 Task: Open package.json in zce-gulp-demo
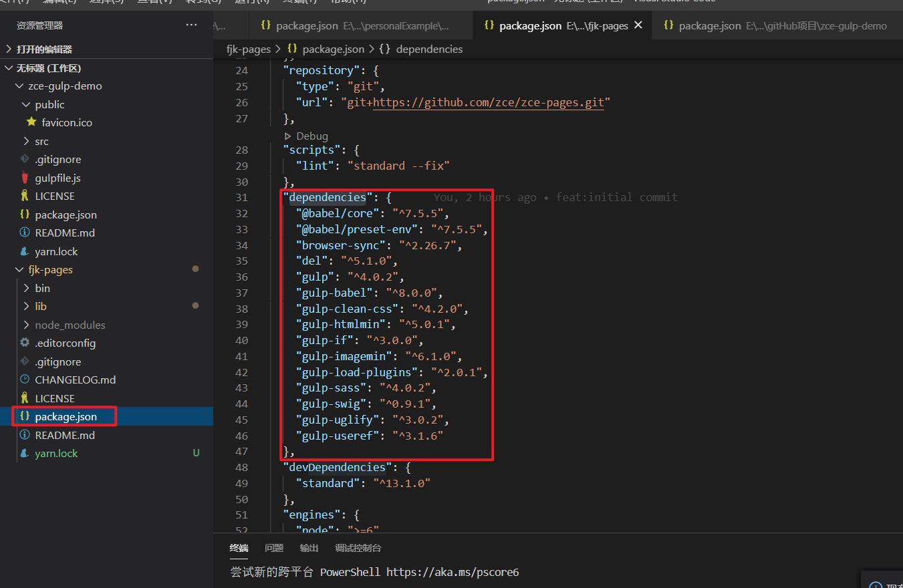coord(66,215)
